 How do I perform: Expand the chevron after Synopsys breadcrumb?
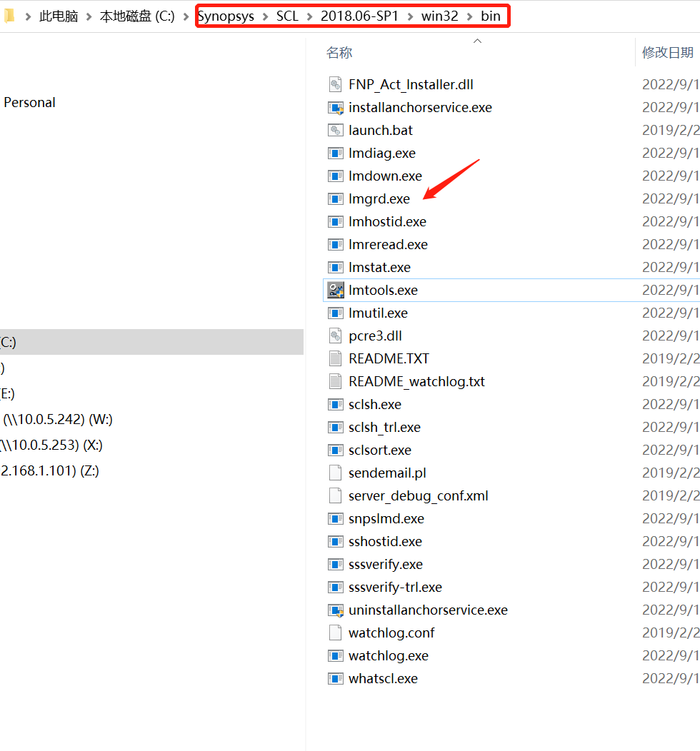click(266, 16)
